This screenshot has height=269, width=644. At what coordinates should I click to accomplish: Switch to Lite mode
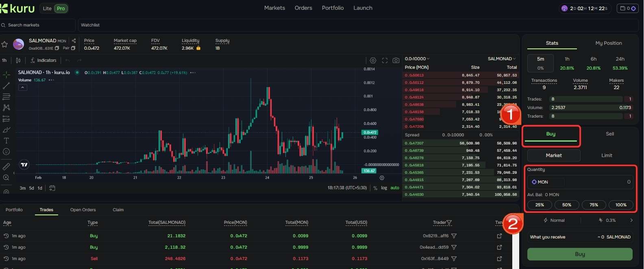click(47, 8)
